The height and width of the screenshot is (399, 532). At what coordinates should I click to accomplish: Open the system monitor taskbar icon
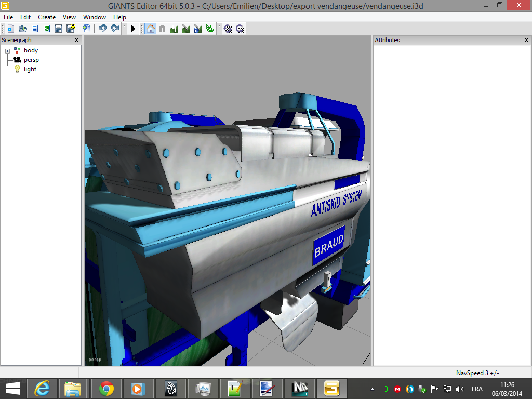(x=203, y=389)
